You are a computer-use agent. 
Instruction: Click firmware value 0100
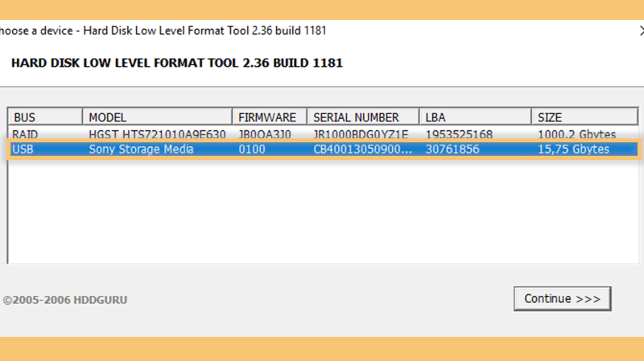[x=252, y=149]
